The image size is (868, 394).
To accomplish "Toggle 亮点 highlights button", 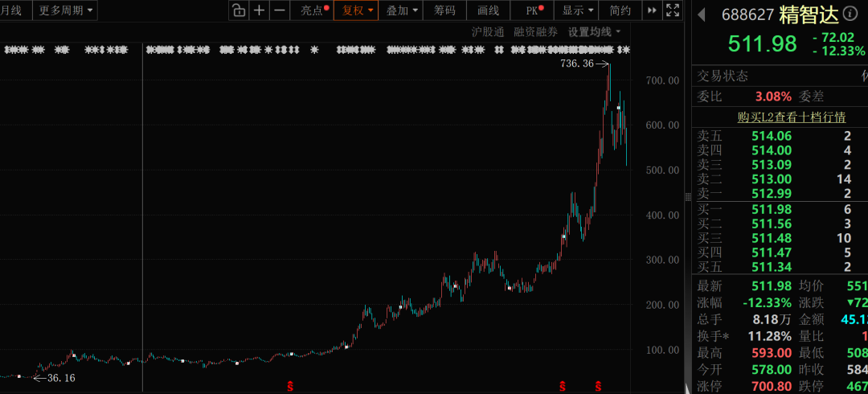I will 312,10.
